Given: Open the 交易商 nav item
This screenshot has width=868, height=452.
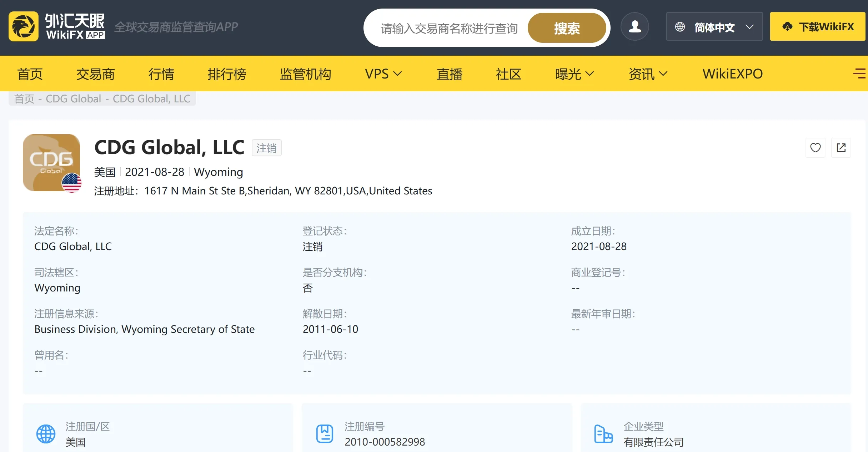Looking at the screenshot, I should coord(95,74).
